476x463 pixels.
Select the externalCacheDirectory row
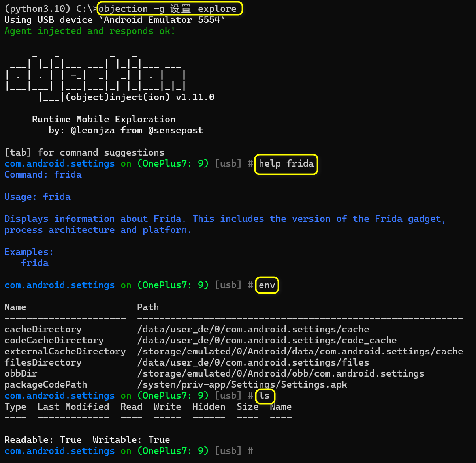(x=300, y=351)
